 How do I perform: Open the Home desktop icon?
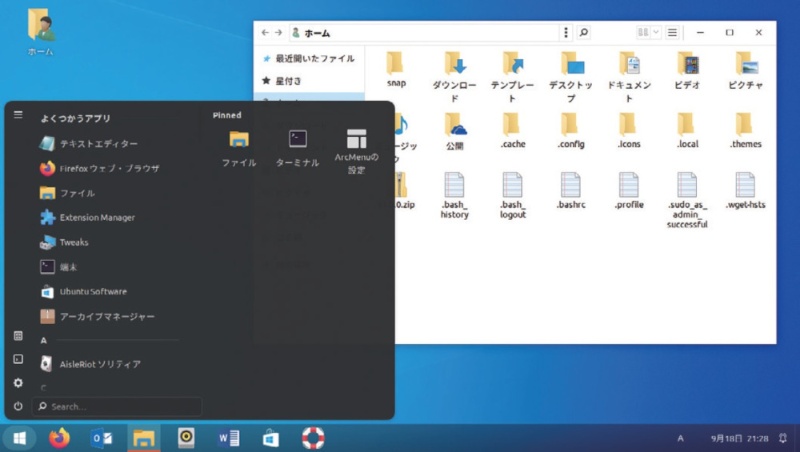(x=41, y=32)
